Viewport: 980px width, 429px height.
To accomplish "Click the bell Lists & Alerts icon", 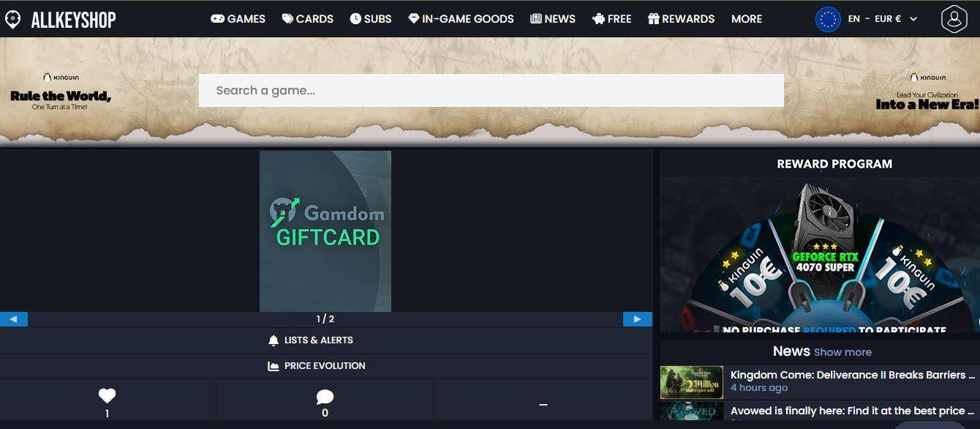I will [x=274, y=340].
